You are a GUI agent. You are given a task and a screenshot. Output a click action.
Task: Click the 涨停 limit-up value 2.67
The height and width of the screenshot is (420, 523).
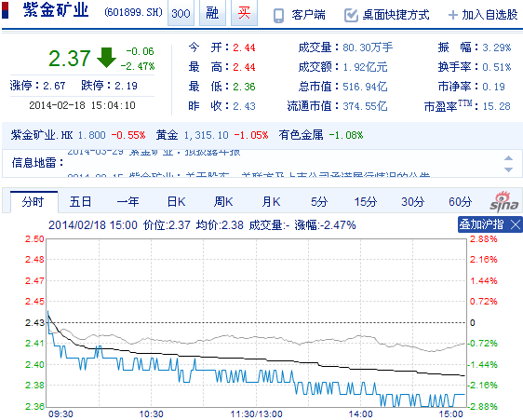coord(54,86)
